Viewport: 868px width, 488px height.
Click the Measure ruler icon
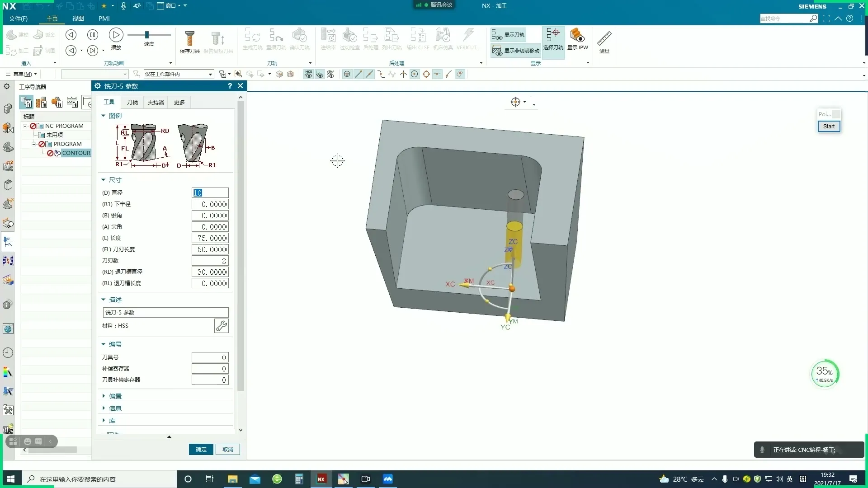(604, 40)
